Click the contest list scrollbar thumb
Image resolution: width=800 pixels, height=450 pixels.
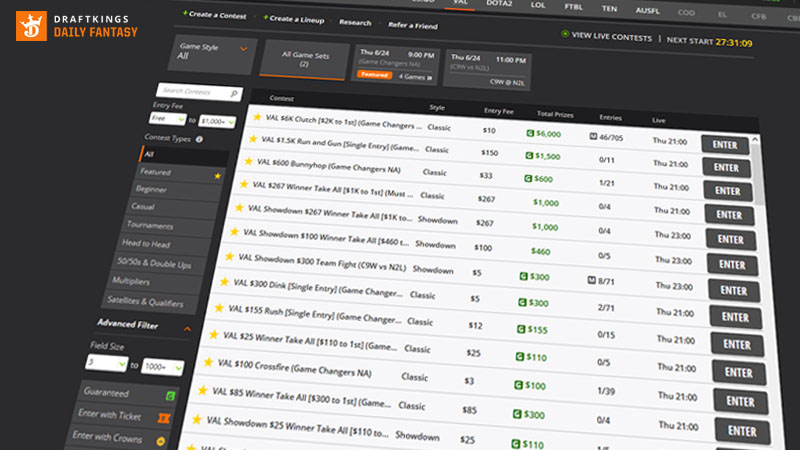coord(758,173)
